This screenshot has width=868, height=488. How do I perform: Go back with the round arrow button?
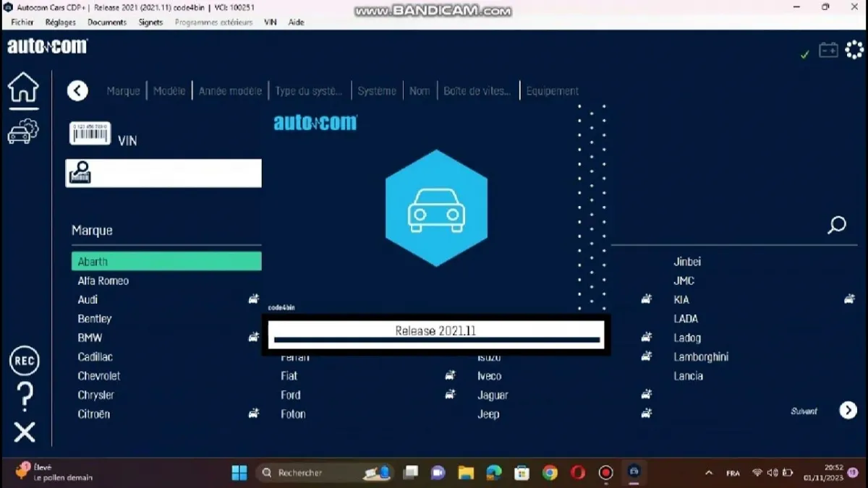tap(77, 91)
